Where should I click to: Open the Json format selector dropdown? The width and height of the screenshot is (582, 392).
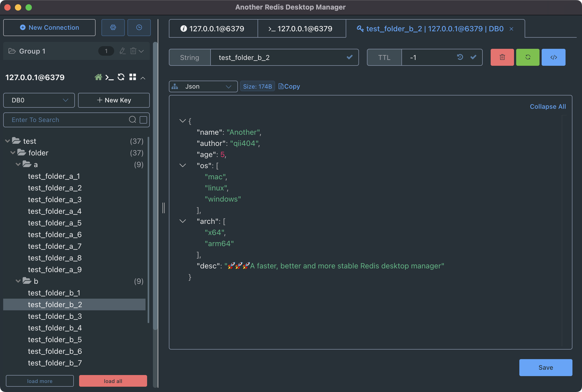click(203, 86)
